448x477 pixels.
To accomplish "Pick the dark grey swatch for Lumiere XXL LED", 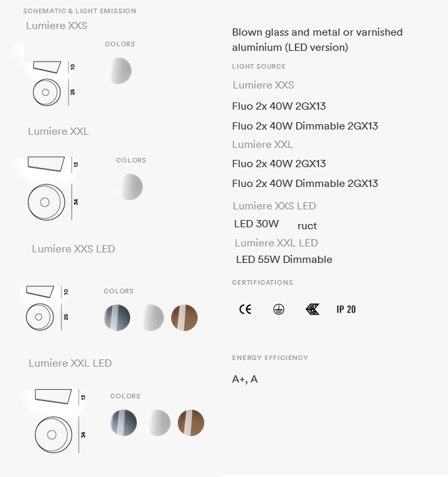I will click(x=124, y=423).
